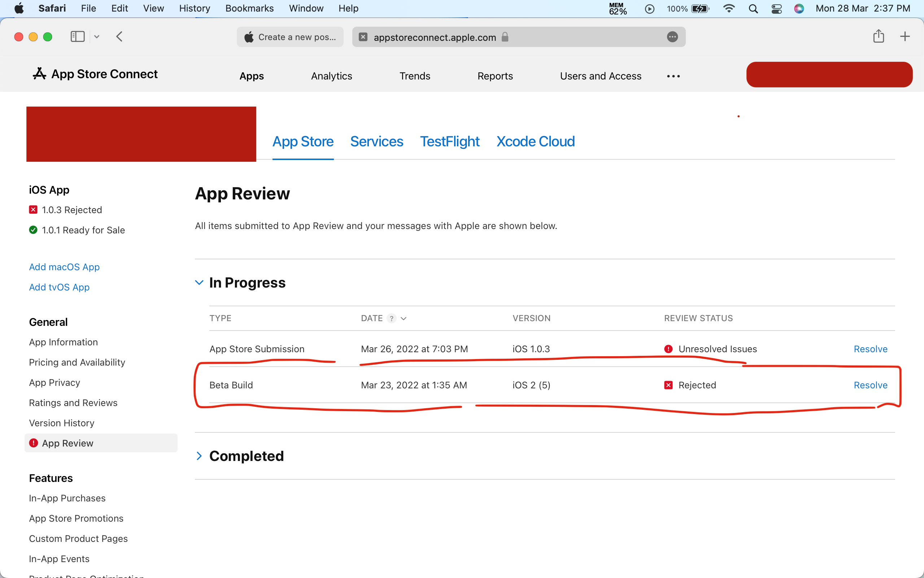
Task: Open the Share button in Safari toolbar
Action: tap(879, 36)
